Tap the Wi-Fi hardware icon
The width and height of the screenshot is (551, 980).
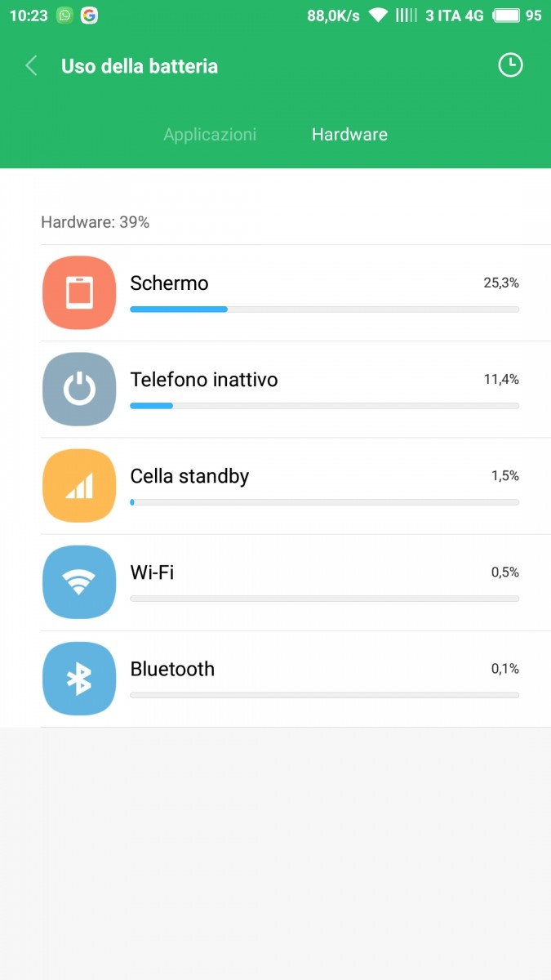(x=79, y=581)
